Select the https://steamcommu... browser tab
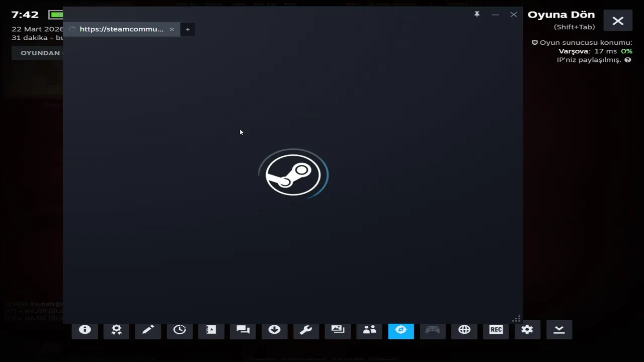The height and width of the screenshot is (362, 644). (121, 29)
